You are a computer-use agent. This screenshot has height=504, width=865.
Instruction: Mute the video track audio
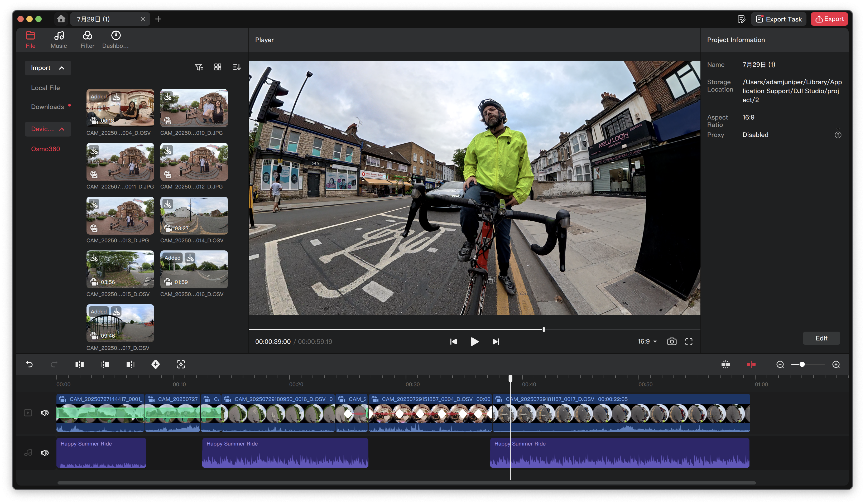[x=45, y=412]
